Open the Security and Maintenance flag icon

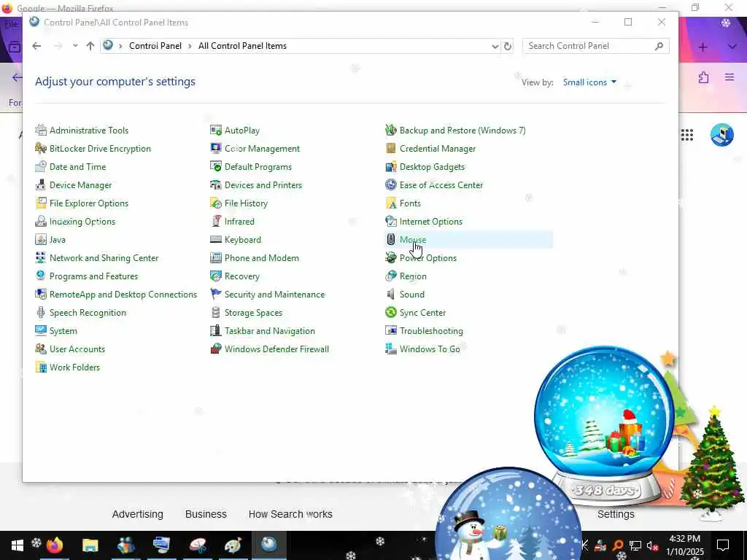tap(216, 295)
